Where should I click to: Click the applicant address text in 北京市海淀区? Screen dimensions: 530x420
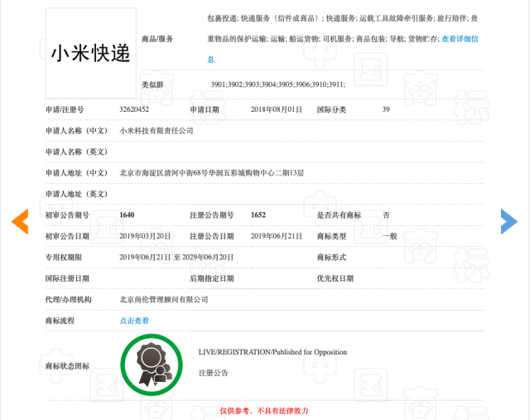click(x=212, y=173)
